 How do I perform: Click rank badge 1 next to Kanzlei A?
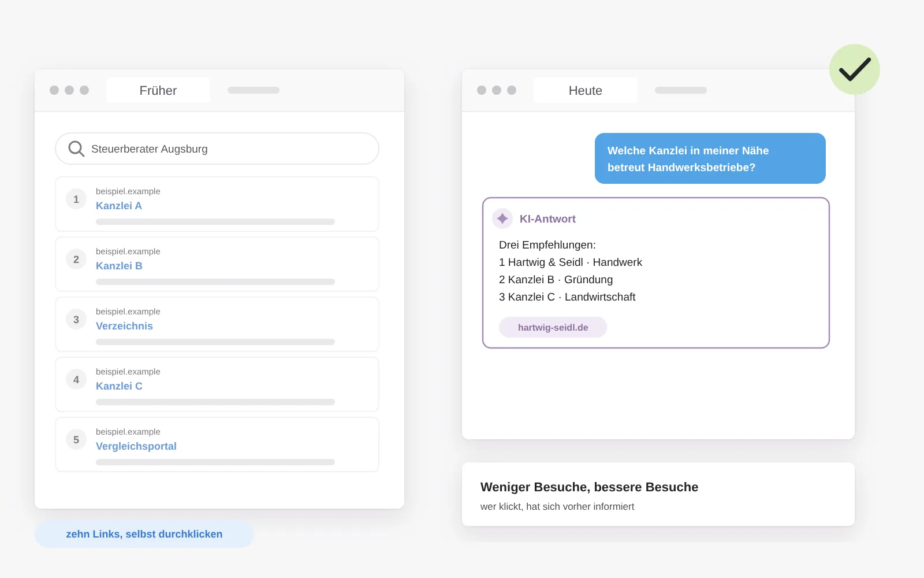pos(76,199)
